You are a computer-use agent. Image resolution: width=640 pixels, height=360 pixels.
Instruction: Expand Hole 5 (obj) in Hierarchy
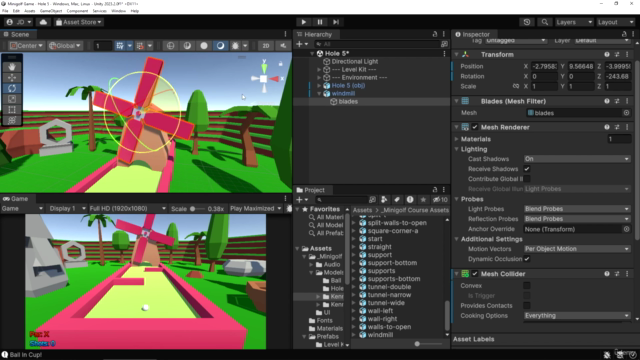(319, 86)
